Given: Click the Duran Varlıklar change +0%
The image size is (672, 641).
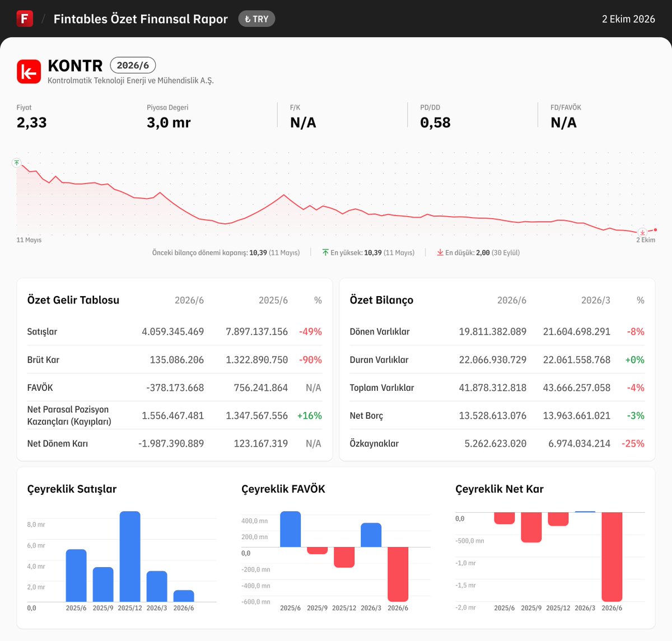Looking at the screenshot, I should [634, 359].
